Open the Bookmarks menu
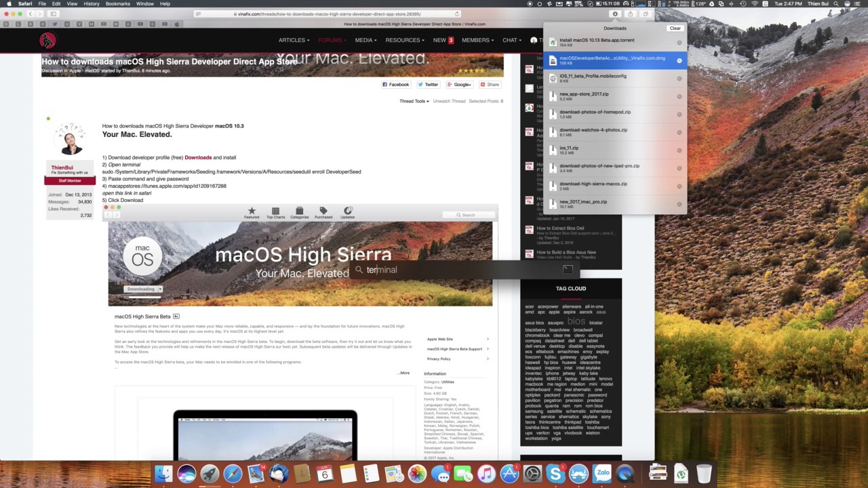This screenshot has height=488, width=868. 118,4
